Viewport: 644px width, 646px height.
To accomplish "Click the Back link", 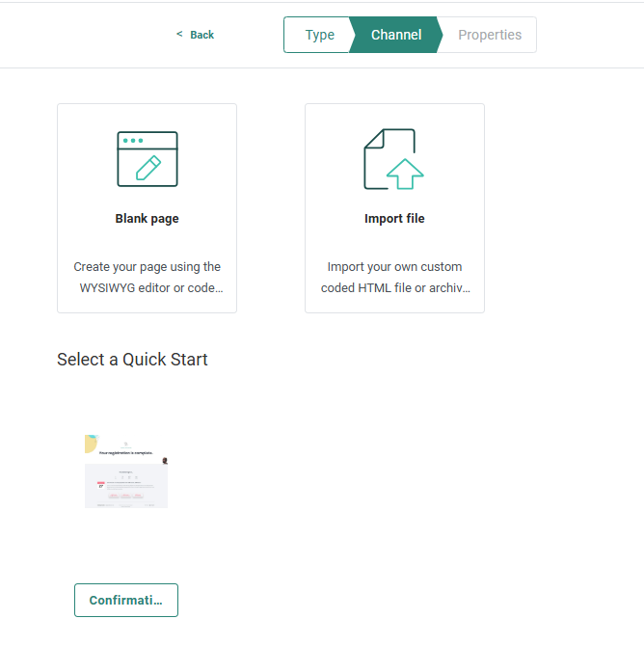I will coord(201,35).
